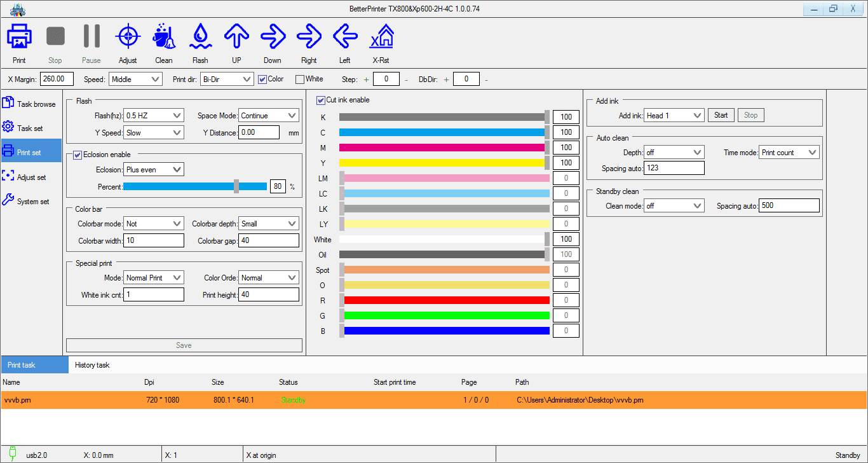
Task: Expand the Speed dropdown set to Middle
Action: click(135, 79)
